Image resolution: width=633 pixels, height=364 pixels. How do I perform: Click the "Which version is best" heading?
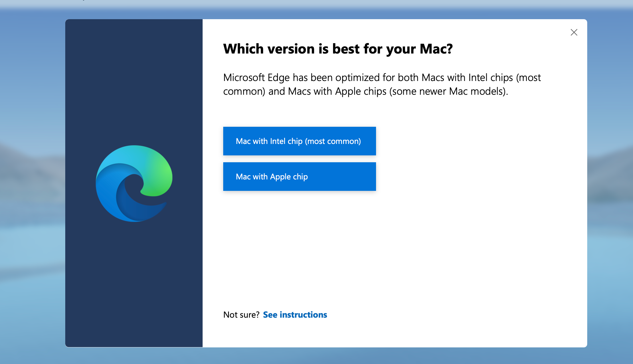pos(338,49)
